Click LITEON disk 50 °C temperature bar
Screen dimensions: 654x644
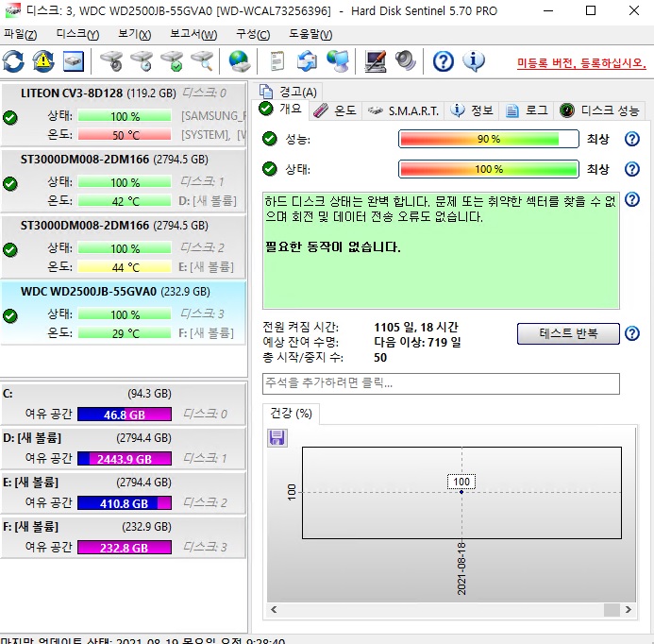pos(125,135)
